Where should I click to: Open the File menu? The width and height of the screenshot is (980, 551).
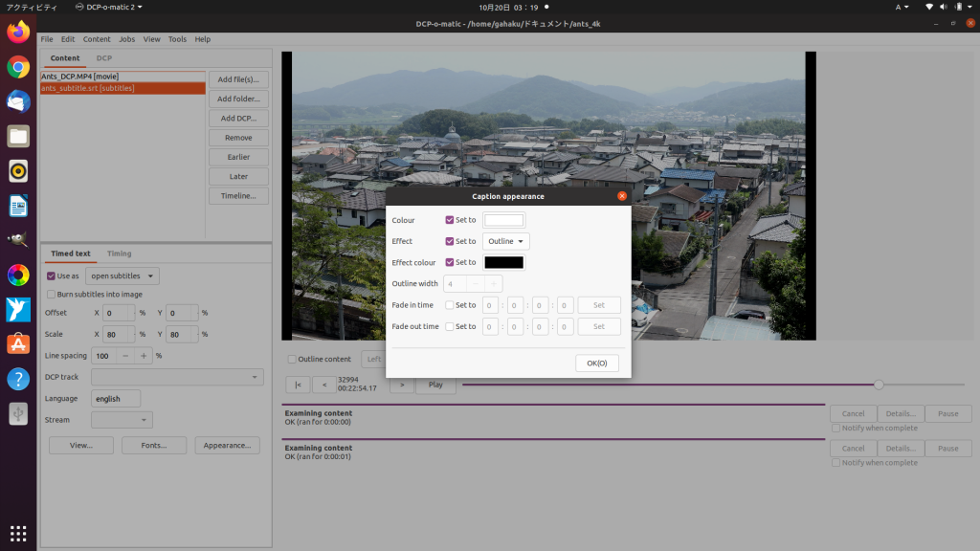[47, 38]
